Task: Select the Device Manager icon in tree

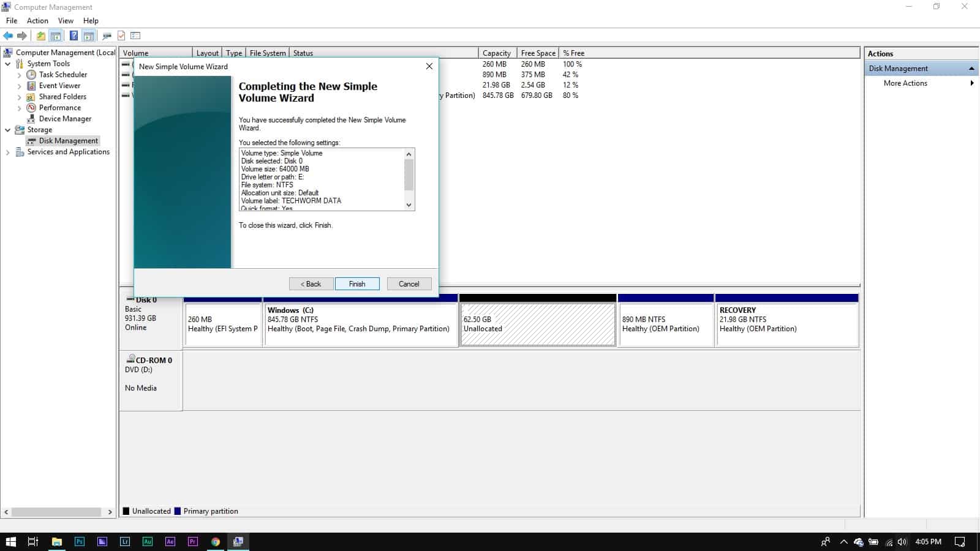Action: click(x=31, y=119)
